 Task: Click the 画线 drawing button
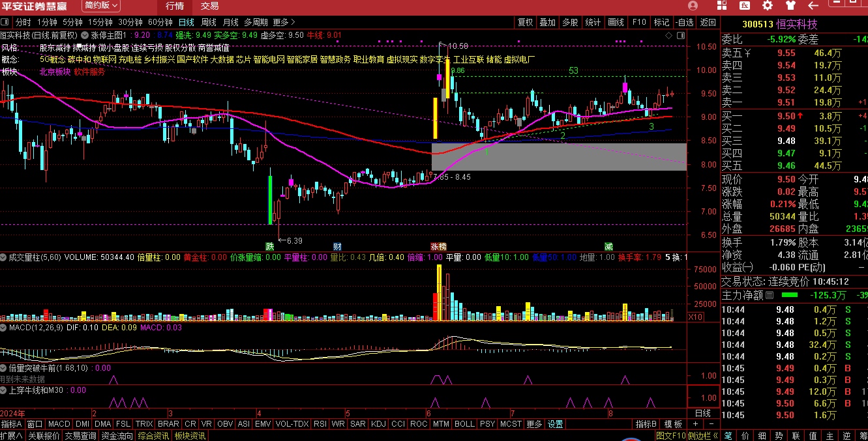[616, 22]
